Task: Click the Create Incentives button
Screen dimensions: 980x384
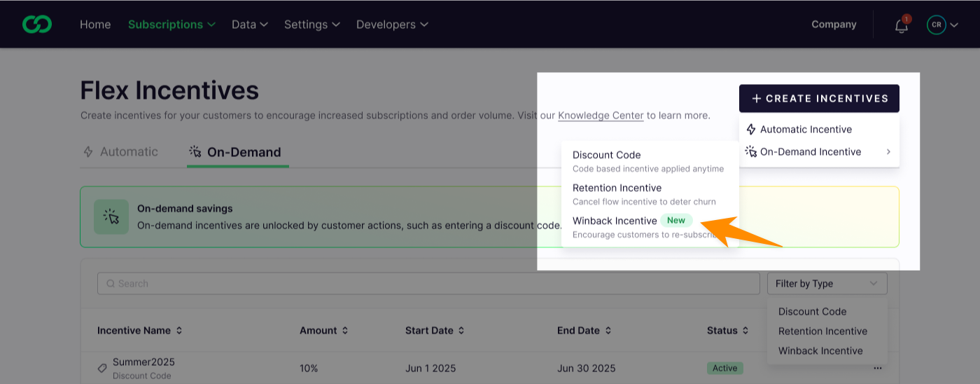Action: click(x=819, y=99)
